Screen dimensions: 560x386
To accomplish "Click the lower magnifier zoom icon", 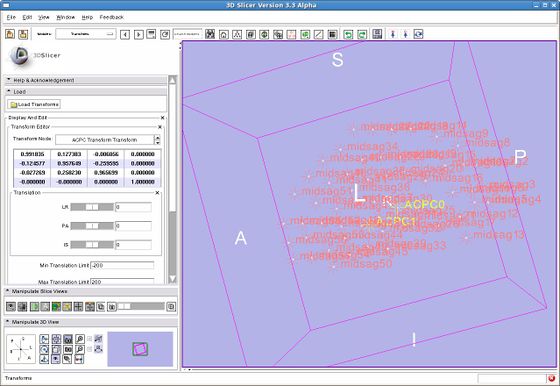I will pyautogui.click(x=79, y=349).
